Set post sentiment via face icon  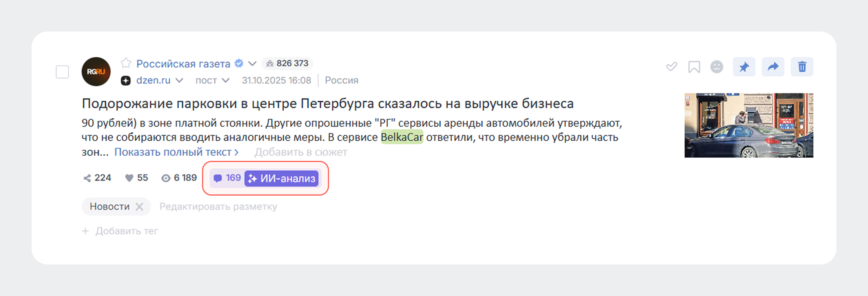tap(716, 67)
